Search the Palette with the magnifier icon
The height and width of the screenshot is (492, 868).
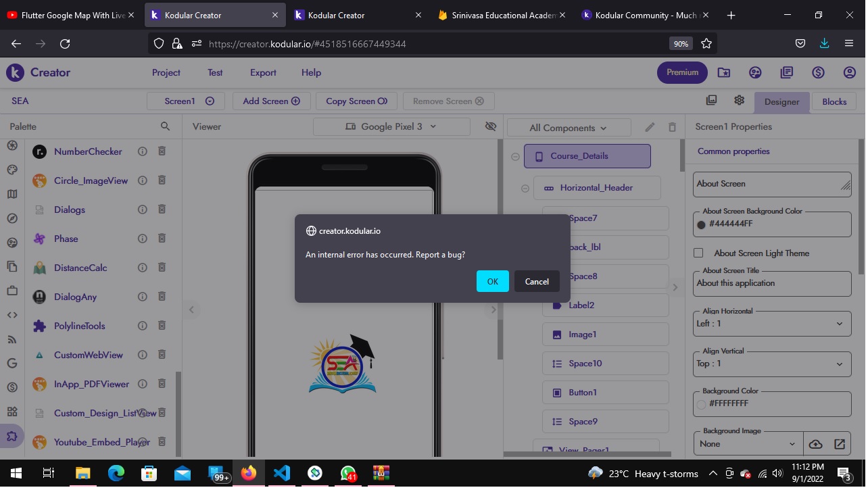[165, 126]
